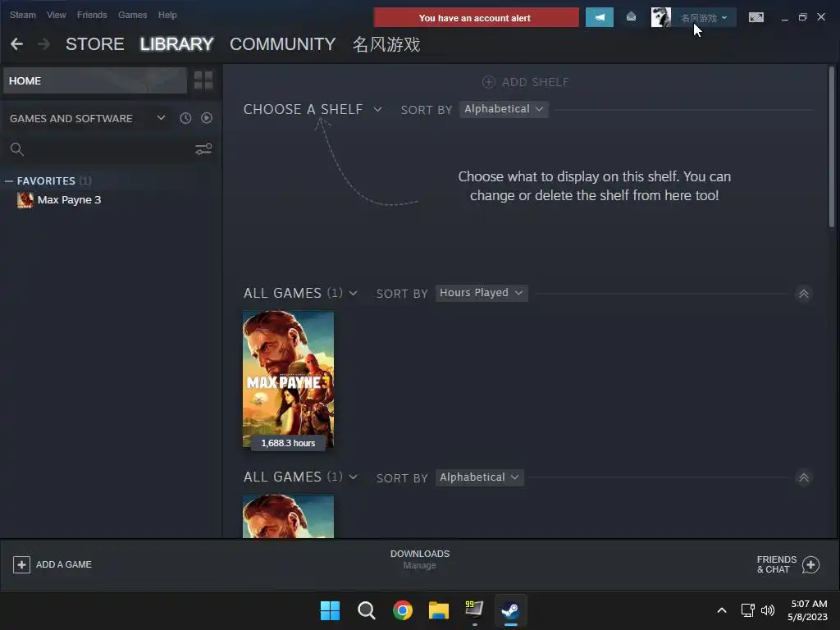Viewport: 840px width, 630px height.
Task: Open the taskbar clock and date
Action: [807, 610]
